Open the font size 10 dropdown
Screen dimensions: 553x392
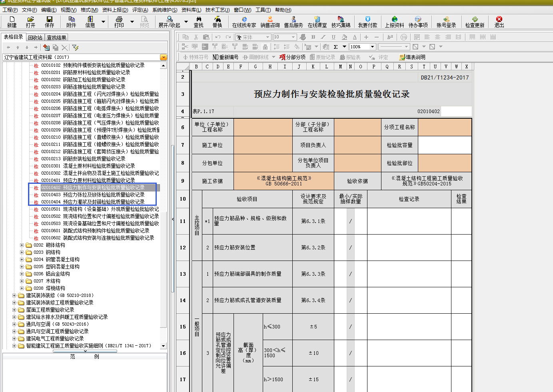coord(293,37)
